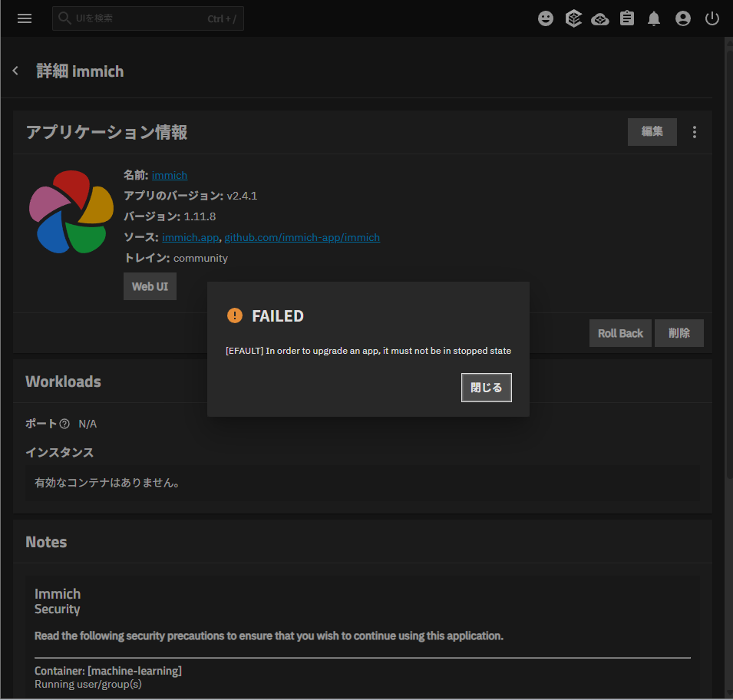The image size is (733, 700).
Task: Open the three-dot more options menu
Action: 694,132
